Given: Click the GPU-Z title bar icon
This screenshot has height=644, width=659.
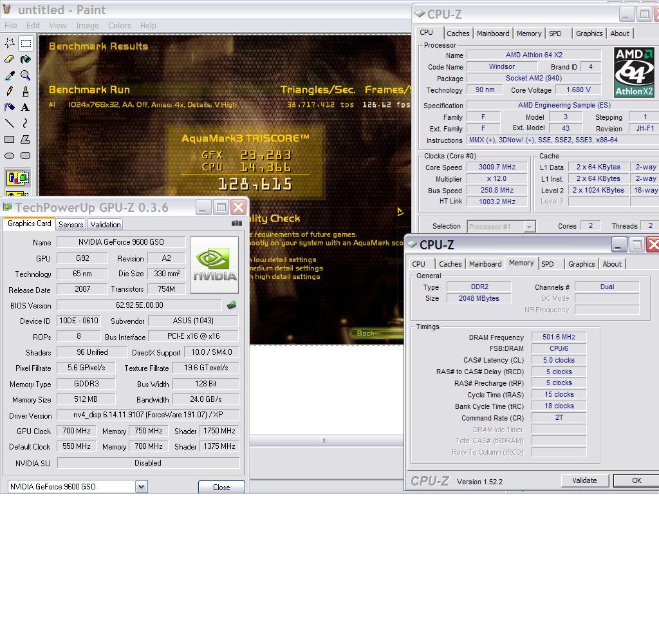Looking at the screenshot, I should pos(7,207).
